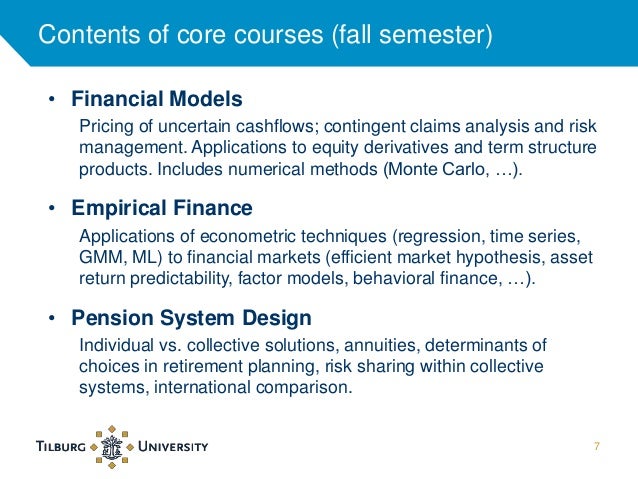Click the bullet before Pension System Design

(51, 318)
